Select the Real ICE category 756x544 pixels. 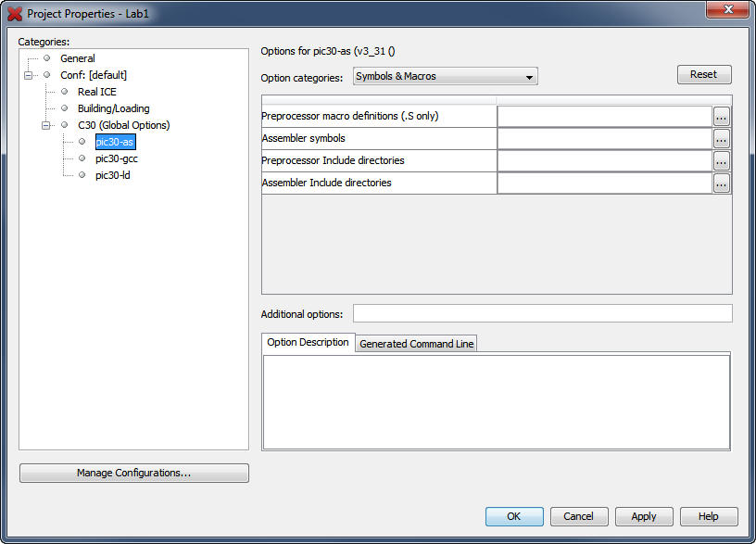tap(96, 91)
